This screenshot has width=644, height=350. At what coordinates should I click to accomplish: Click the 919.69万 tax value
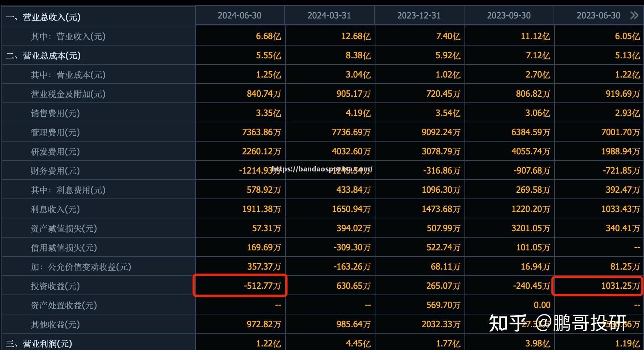623,94
